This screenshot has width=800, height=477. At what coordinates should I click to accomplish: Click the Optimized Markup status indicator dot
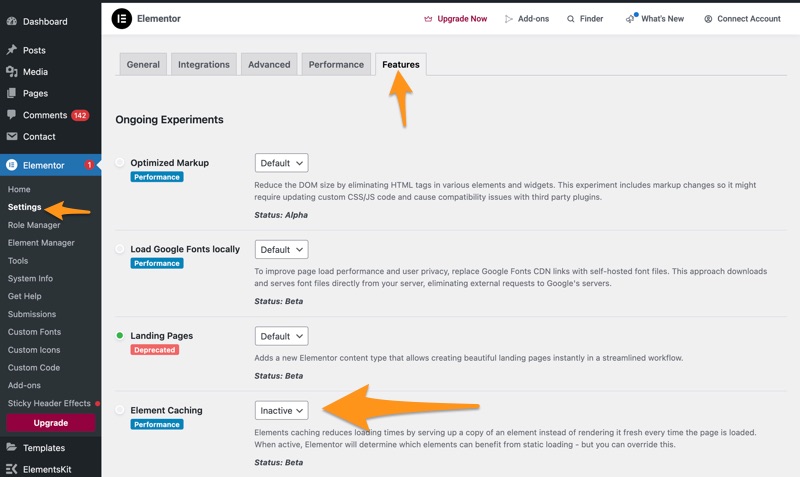(119, 163)
